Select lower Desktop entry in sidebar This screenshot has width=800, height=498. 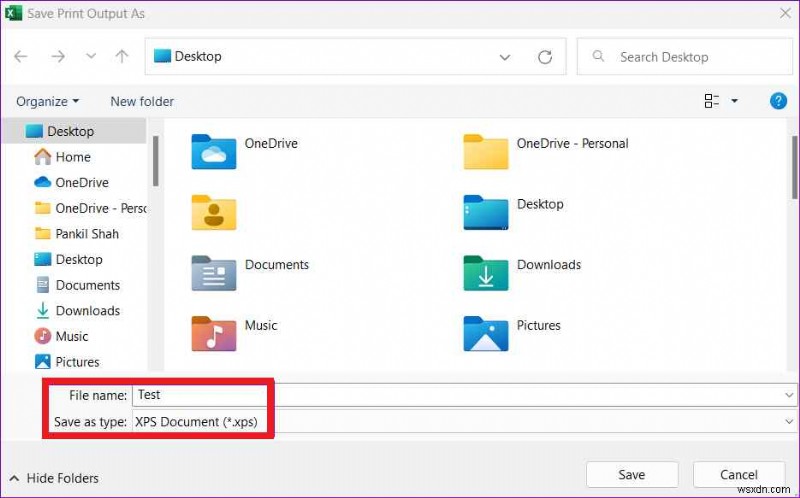tap(68, 259)
